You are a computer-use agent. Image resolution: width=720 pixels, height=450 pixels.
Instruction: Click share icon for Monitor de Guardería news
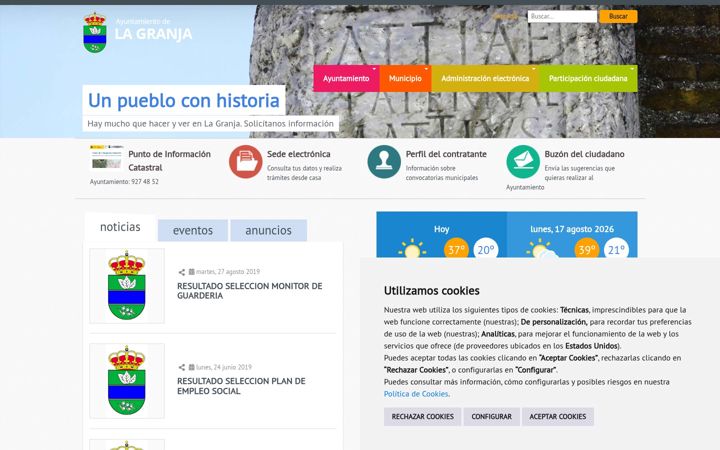tap(182, 272)
